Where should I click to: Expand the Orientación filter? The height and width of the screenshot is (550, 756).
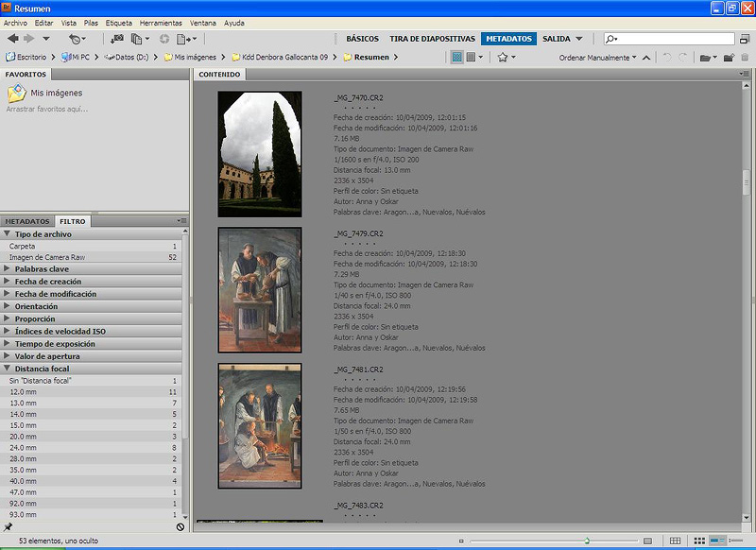(x=7, y=306)
